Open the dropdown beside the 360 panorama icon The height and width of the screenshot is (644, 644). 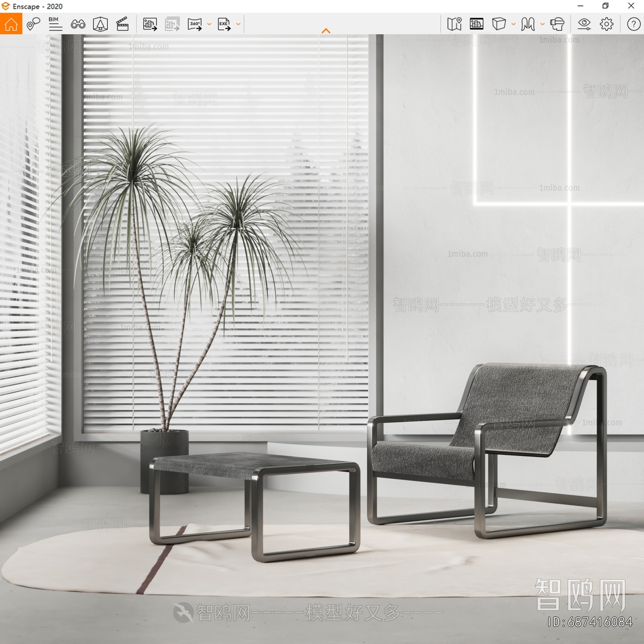208,24
